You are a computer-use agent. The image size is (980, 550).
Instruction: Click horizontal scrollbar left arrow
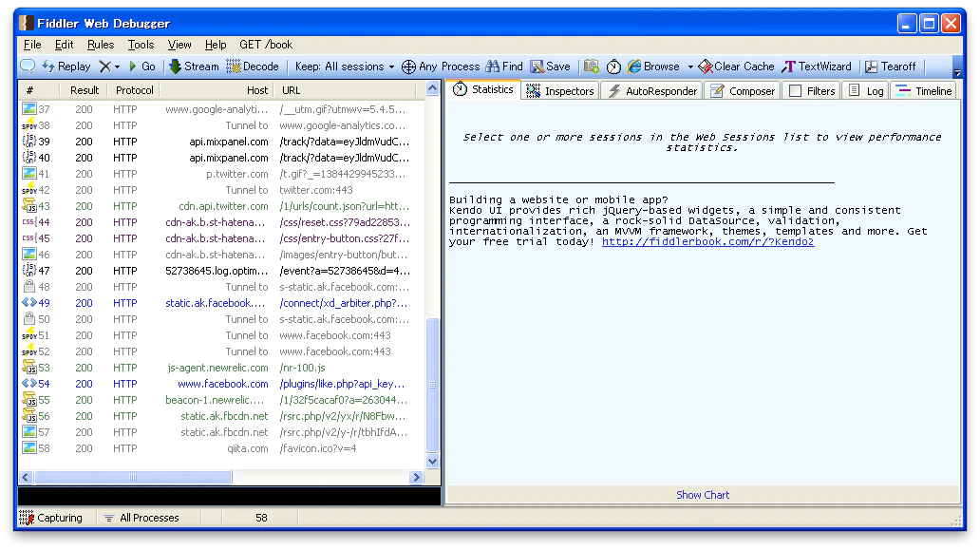pos(26,477)
